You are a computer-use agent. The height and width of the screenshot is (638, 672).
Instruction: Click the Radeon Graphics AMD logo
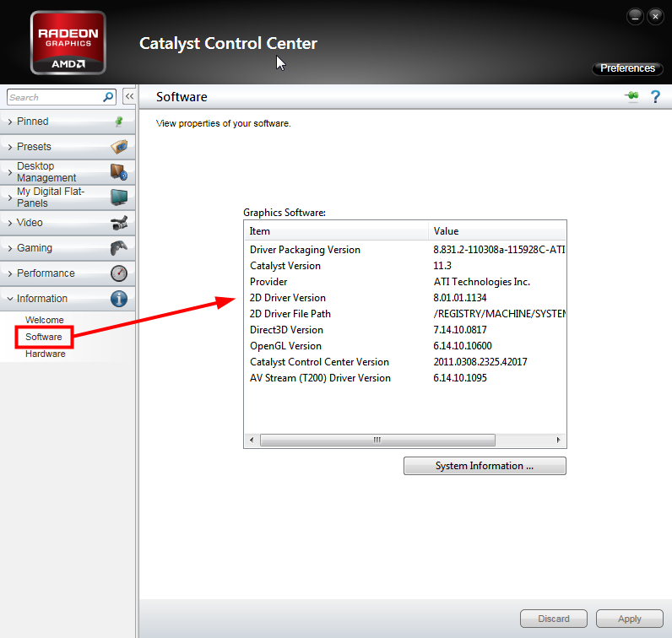tap(68, 42)
